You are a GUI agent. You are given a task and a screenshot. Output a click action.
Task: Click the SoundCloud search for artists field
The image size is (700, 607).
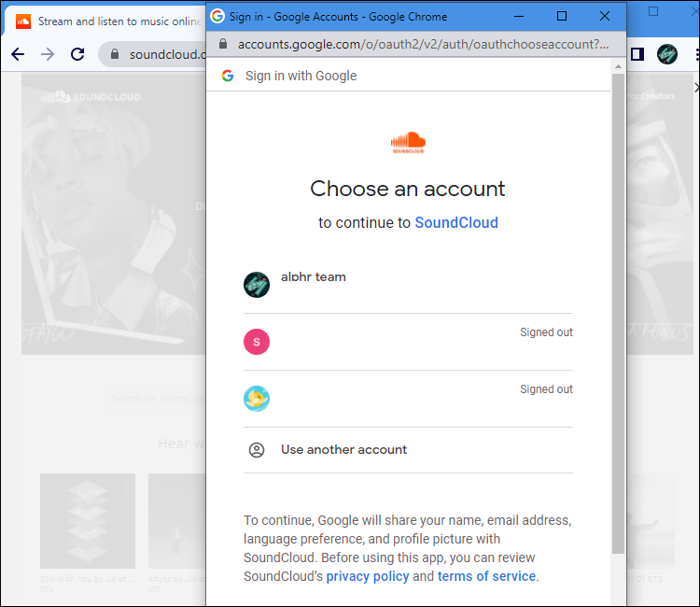tap(154, 399)
